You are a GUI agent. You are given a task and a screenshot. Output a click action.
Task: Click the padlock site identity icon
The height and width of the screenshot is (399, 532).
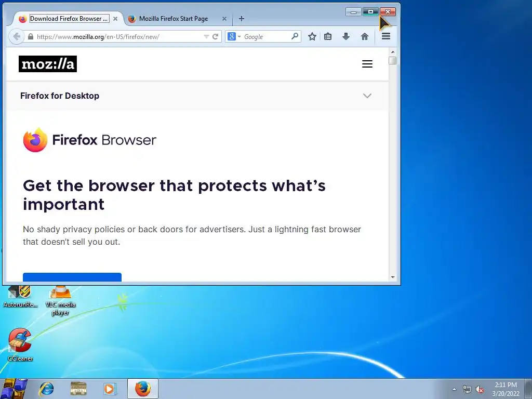[31, 37]
